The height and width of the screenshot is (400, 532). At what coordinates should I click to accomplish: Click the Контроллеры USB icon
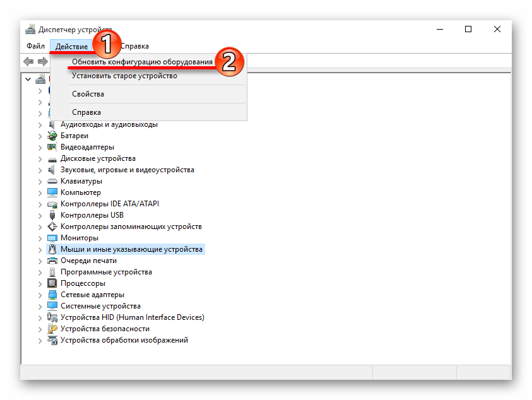point(53,215)
